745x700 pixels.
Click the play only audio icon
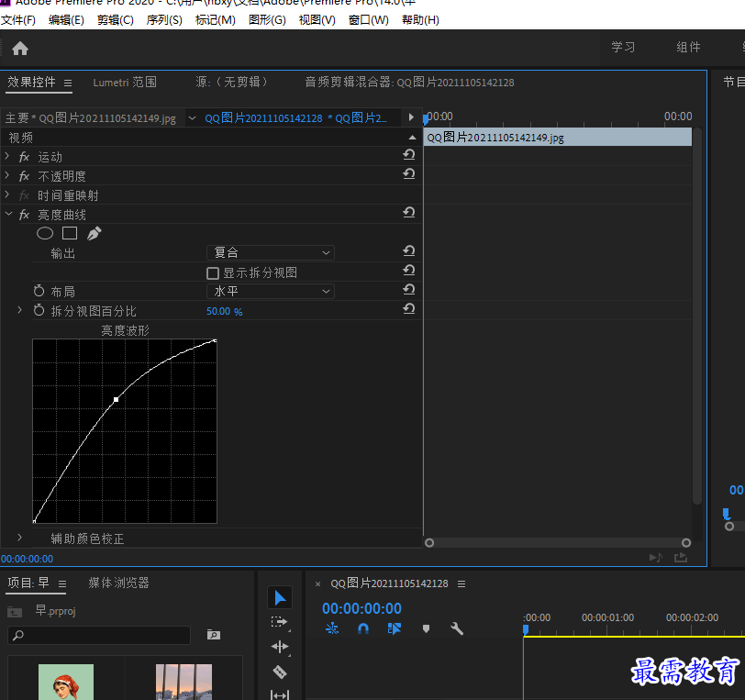coord(656,558)
